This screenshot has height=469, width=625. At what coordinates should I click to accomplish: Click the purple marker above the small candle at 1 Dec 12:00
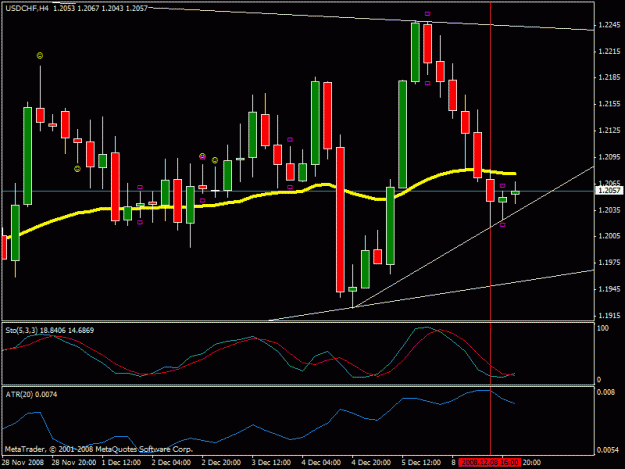coord(140,187)
